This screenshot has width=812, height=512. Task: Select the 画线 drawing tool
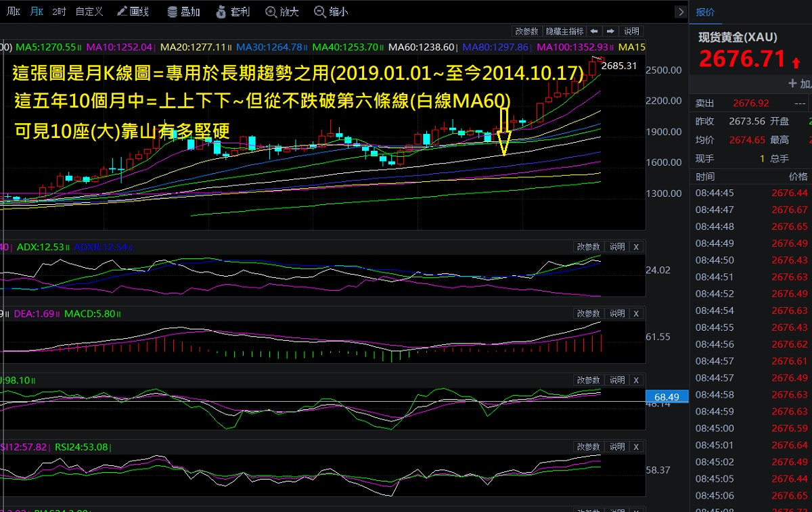point(133,11)
